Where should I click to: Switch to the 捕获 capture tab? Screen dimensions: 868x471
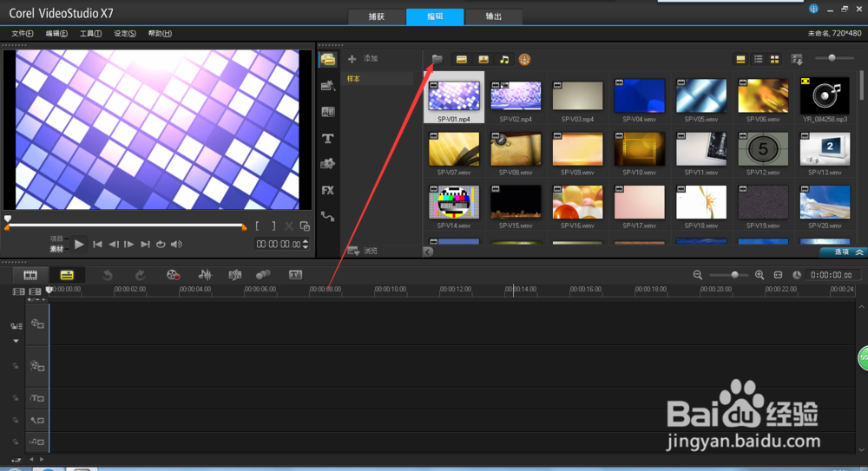(377, 16)
